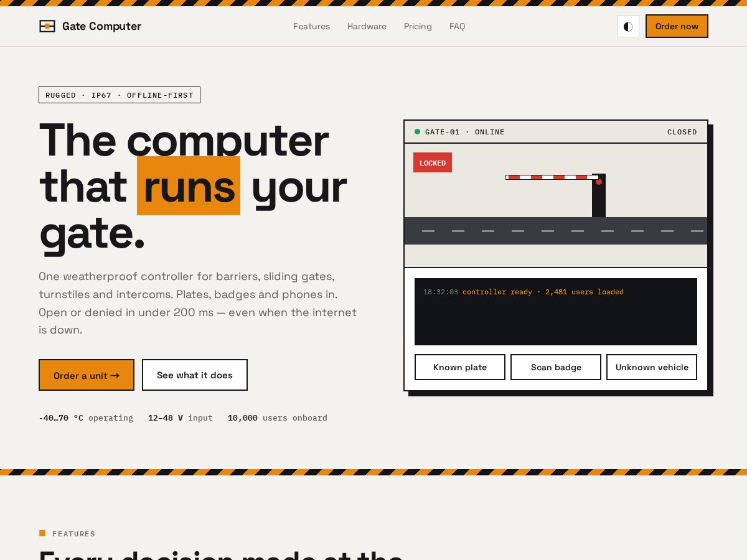Click the 10,000 users onboard spec

(x=278, y=418)
